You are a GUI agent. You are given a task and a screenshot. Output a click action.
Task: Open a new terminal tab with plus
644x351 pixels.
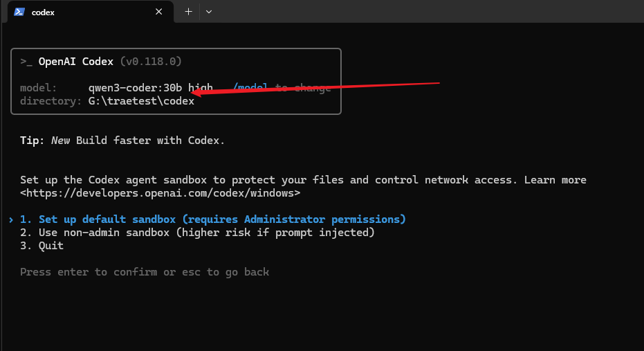pyautogui.click(x=189, y=12)
